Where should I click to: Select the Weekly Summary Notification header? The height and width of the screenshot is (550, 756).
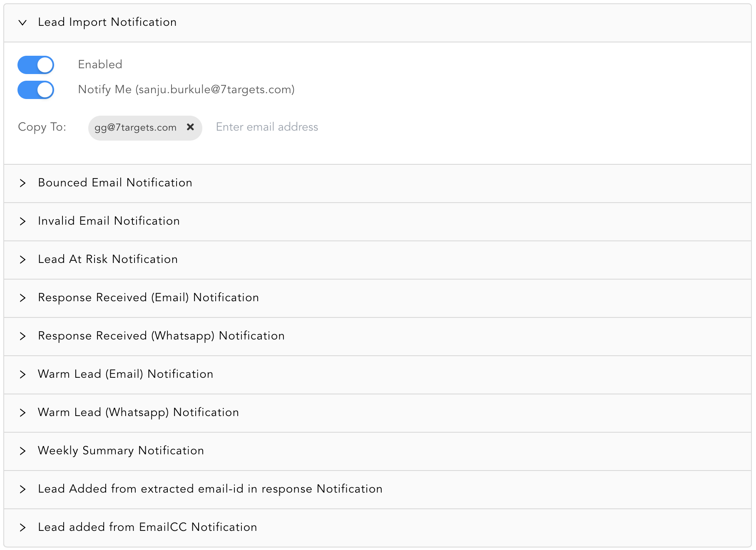click(121, 451)
